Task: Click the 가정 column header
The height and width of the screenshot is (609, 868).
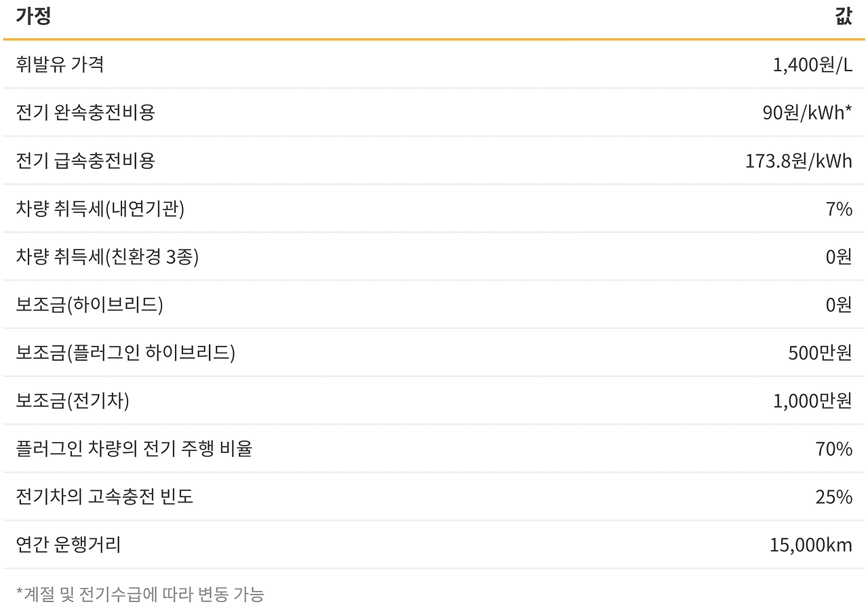Action: click(x=33, y=16)
